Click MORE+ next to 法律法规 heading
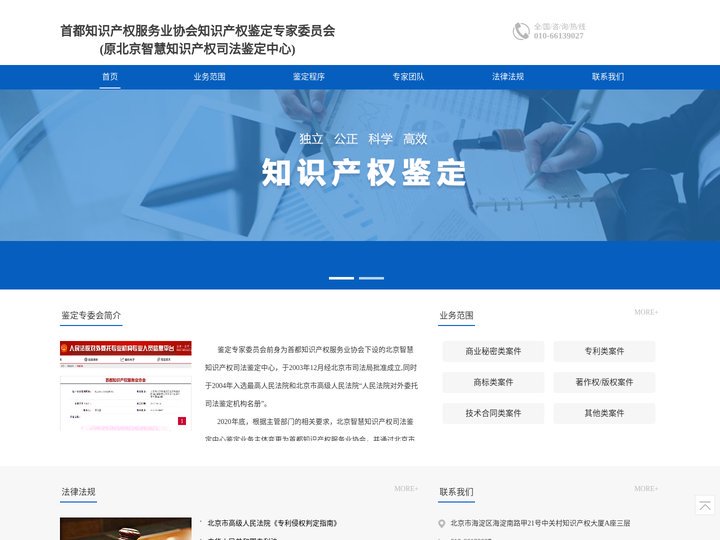This screenshot has width=720, height=540. pos(406,489)
